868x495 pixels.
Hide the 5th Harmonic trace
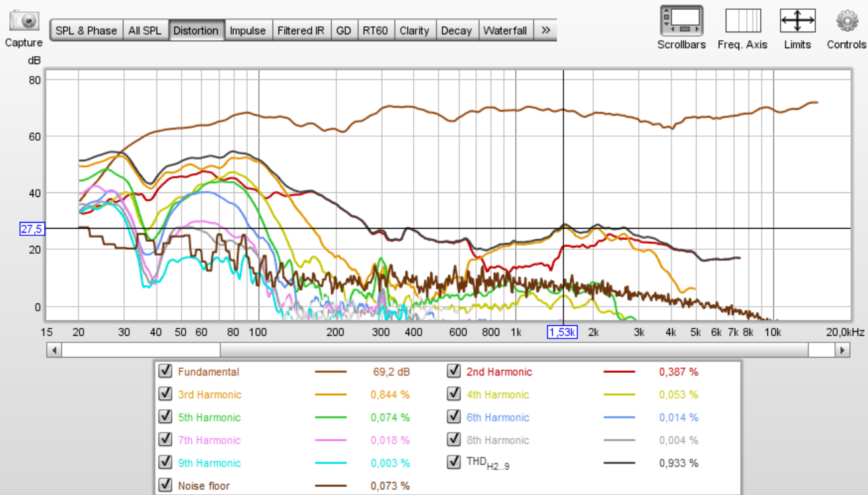coord(165,417)
